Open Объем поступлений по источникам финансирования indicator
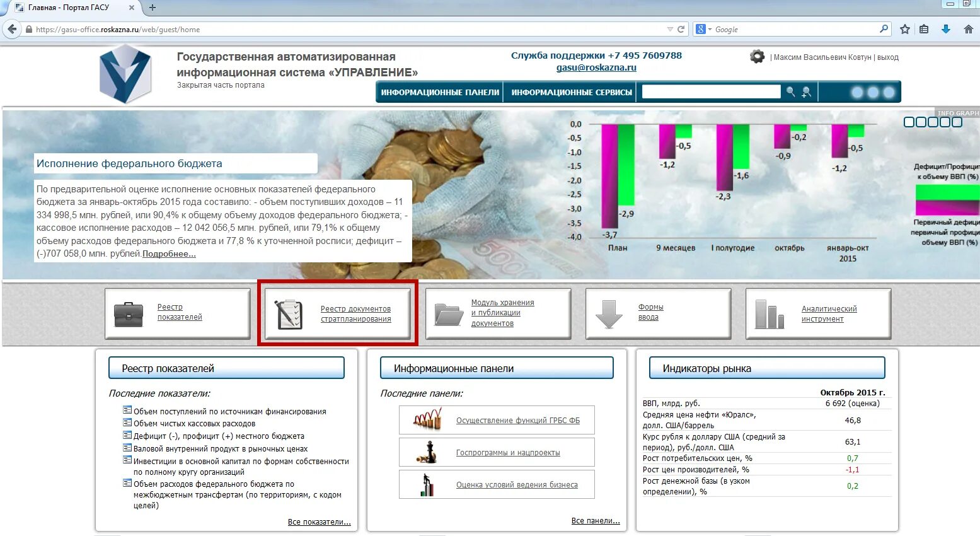The image size is (980, 536). (230, 411)
